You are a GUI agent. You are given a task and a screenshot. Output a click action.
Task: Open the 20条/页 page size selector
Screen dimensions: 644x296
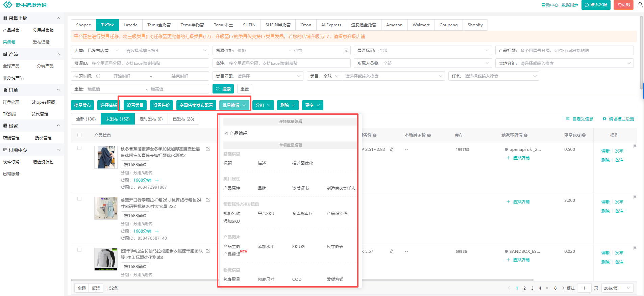(x=617, y=288)
